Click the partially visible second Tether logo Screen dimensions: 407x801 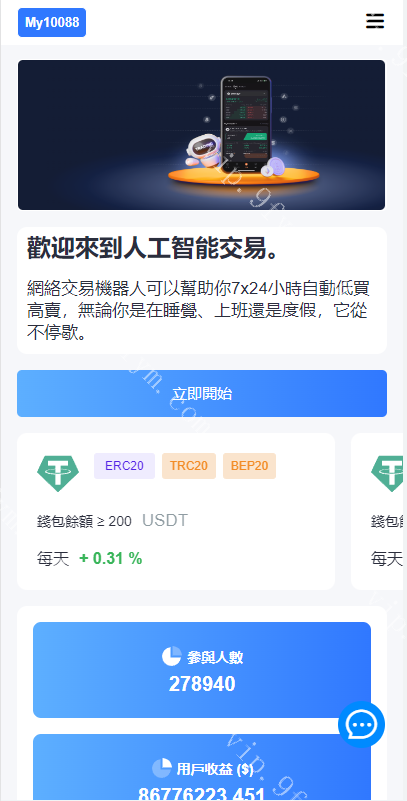click(387, 474)
